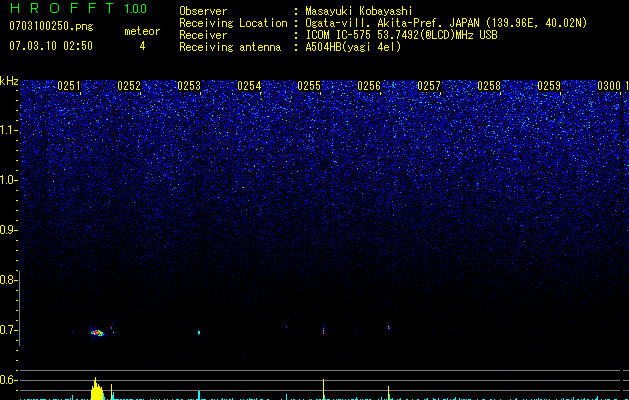
Task: Click the small echo just after 0256
Action: [x=388, y=328]
